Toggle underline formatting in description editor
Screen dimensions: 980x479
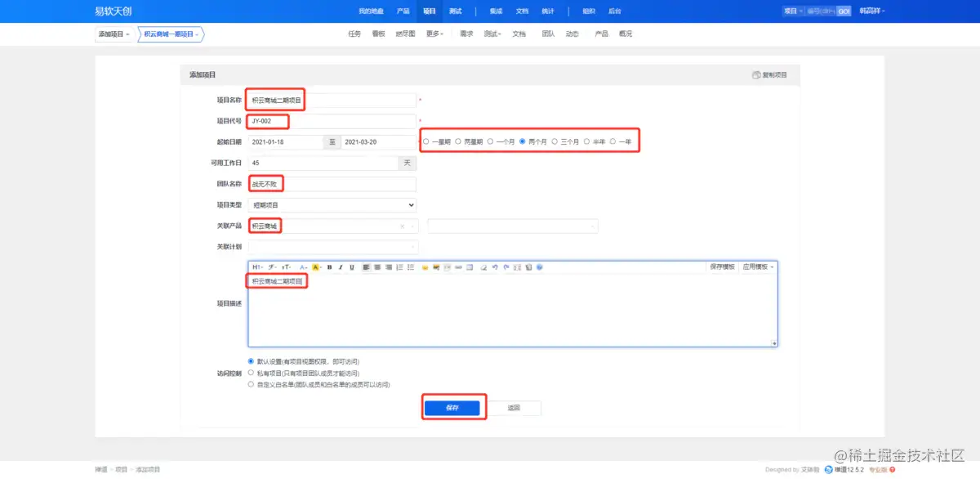[x=352, y=267]
